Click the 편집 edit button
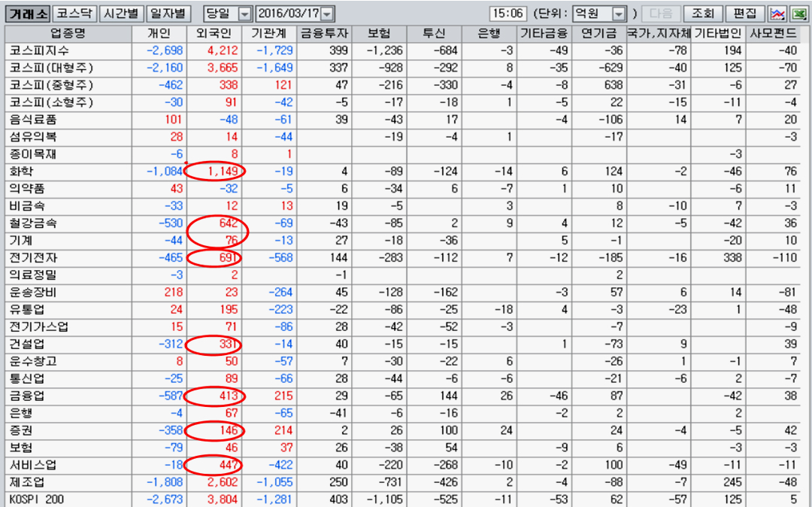 pos(747,14)
